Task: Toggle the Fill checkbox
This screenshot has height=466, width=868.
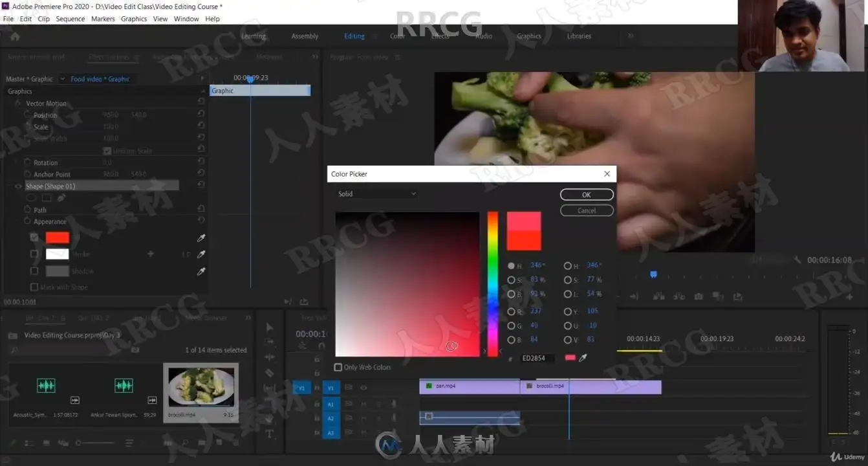Action: 34,238
